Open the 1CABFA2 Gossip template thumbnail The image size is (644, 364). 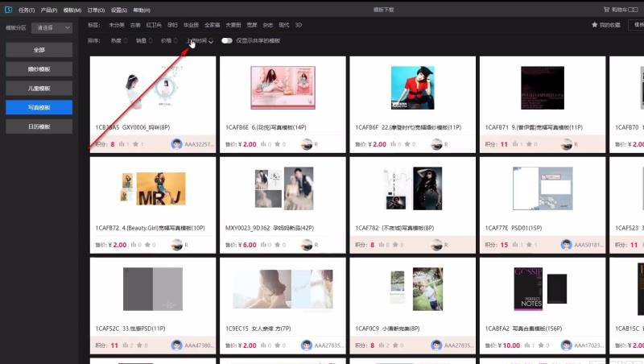point(540,289)
